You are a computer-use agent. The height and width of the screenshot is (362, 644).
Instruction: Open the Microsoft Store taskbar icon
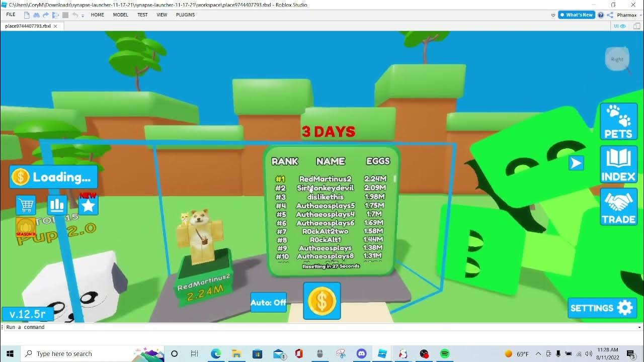coord(257,353)
